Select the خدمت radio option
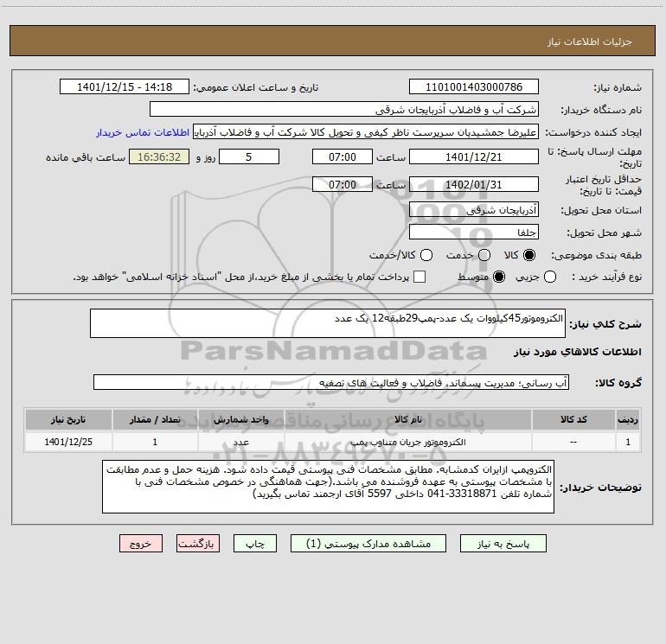This screenshot has width=666, height=644. click(x=484, y=255)
